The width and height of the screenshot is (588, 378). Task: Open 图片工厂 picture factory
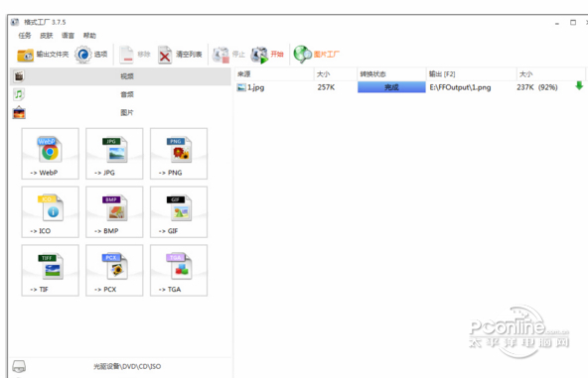point(317,55)
